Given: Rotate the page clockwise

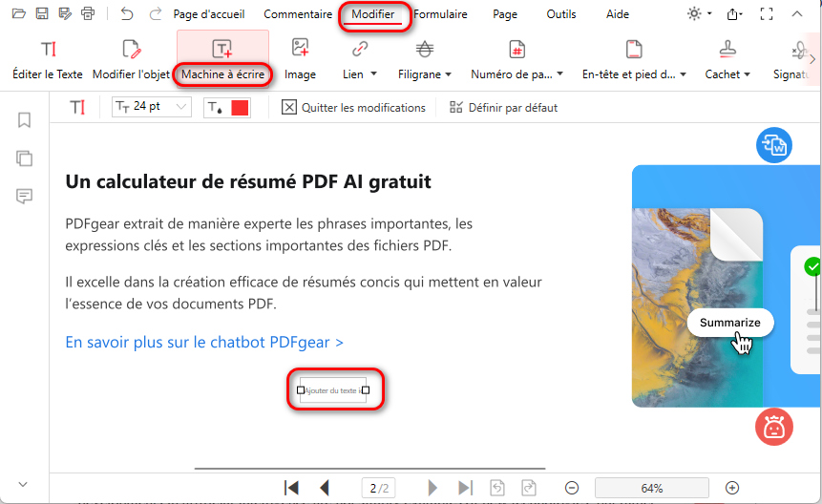Looking at the screenshot, I should pos(529,489).
